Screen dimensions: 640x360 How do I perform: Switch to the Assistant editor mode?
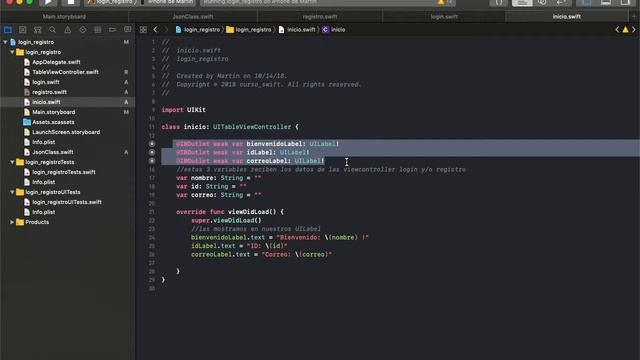(x=542, y=2)
